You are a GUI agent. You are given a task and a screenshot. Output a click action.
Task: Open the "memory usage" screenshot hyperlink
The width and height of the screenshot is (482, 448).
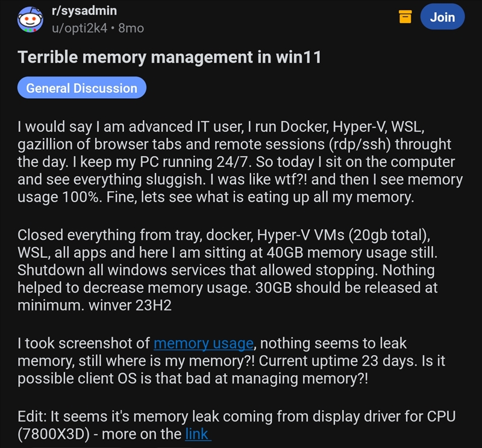pyautogui.click(x=203, y=344)
